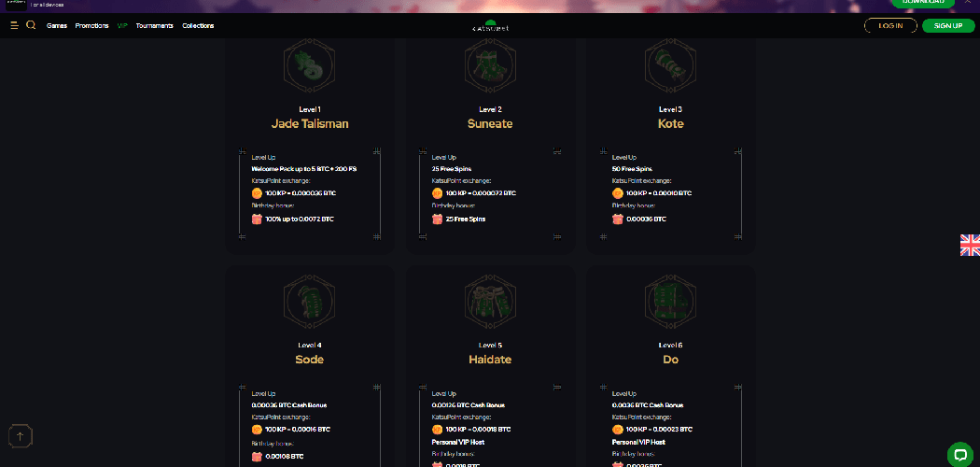The height and width of the screenshot is (467, 980).
Task: Open the Games menu item
Action: [57, 26]
